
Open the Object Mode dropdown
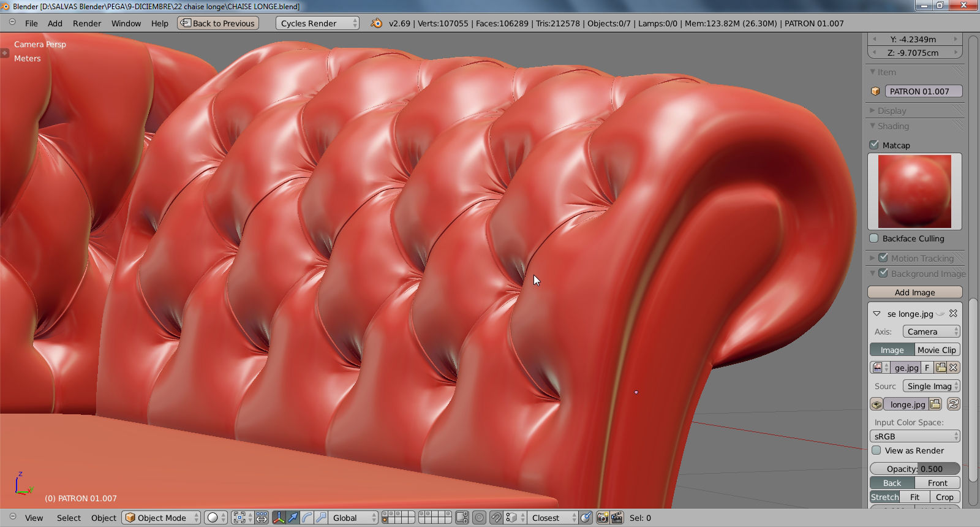pos(161,518)
